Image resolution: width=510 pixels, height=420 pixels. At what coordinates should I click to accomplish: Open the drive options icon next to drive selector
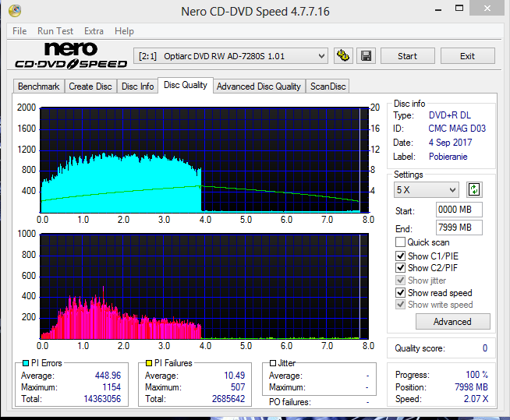[x=343, y=56]
